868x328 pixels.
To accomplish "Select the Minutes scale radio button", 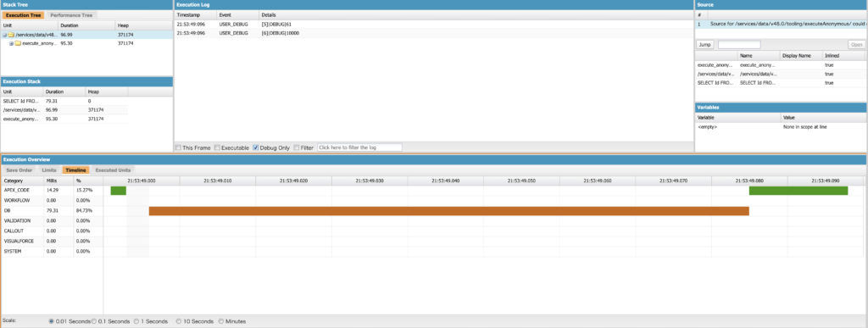I will 221,321.
